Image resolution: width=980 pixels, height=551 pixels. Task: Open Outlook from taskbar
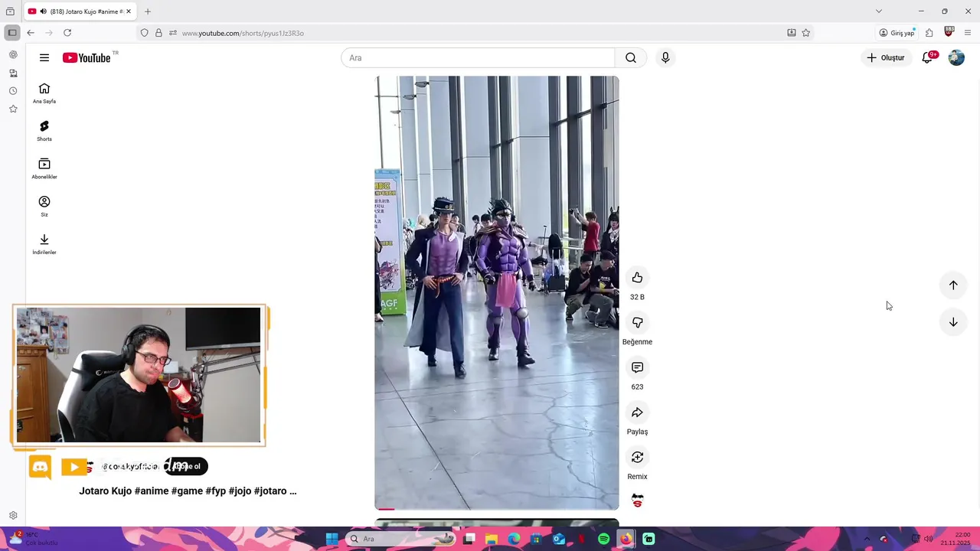[559, 539]
